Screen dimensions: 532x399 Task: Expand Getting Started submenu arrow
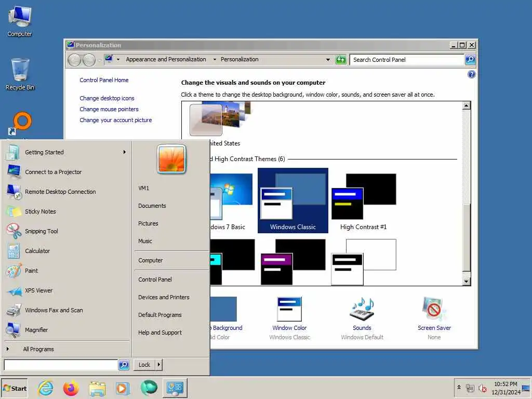(125, 152)
